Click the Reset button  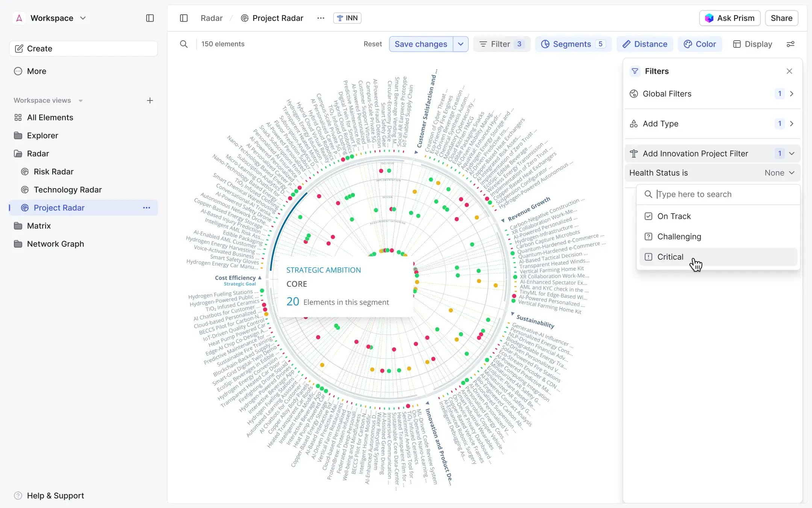[x=373, y=44]
